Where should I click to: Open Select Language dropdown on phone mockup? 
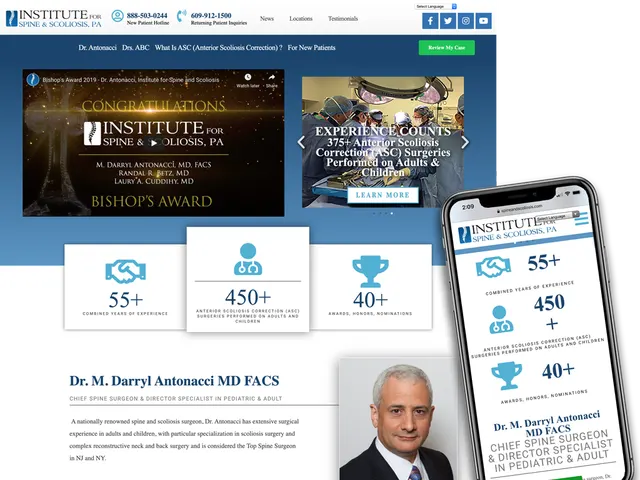pyautogui.click(x=557, y=217)
